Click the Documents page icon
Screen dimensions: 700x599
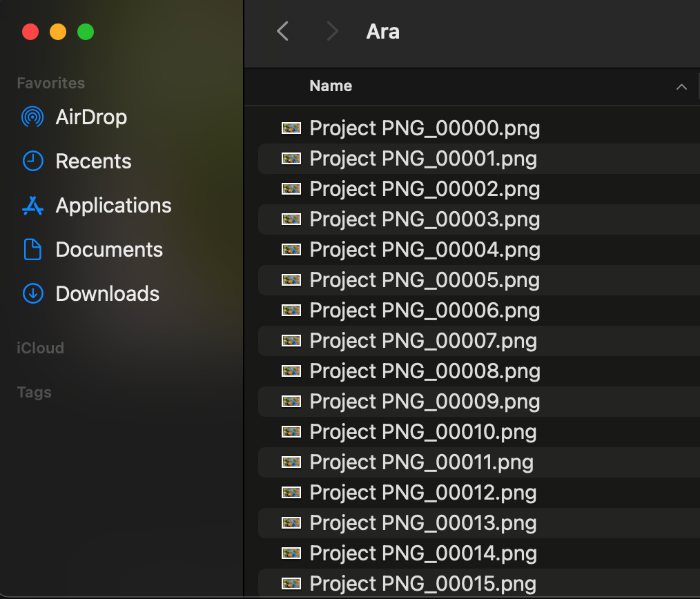[32, 250]
